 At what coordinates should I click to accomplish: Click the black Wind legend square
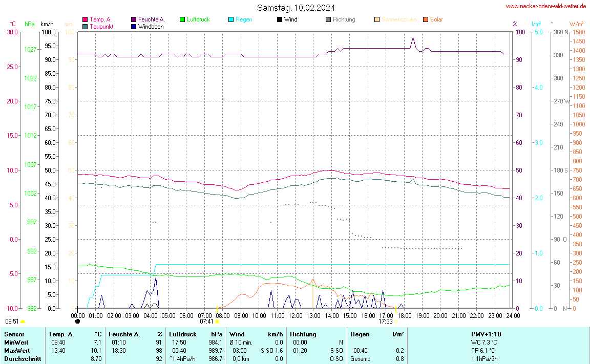280,20
